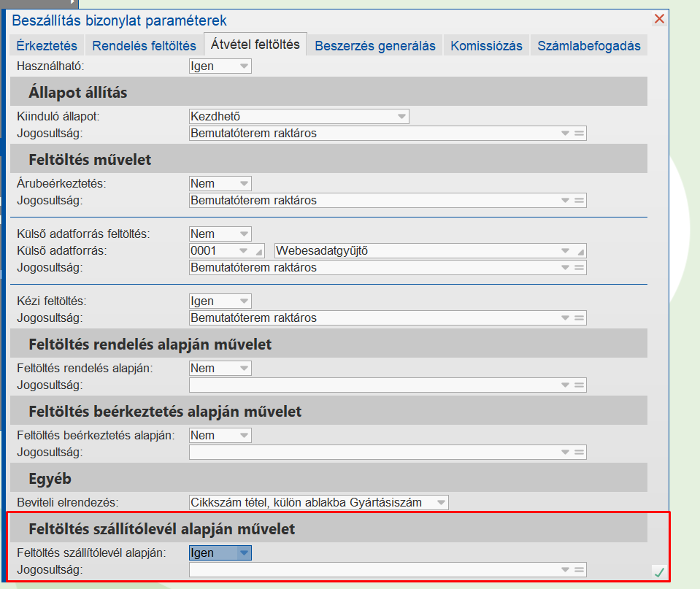Open the Árubeérkeztetés Nem dropdown
This screenshot has width=700, height=589.
244,183
